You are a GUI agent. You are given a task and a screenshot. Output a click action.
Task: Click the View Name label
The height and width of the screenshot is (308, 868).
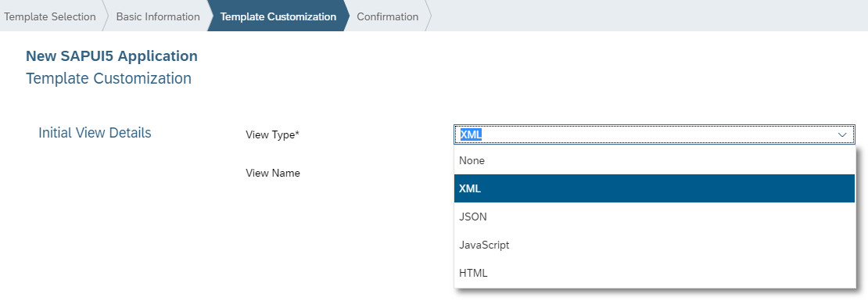273,173
